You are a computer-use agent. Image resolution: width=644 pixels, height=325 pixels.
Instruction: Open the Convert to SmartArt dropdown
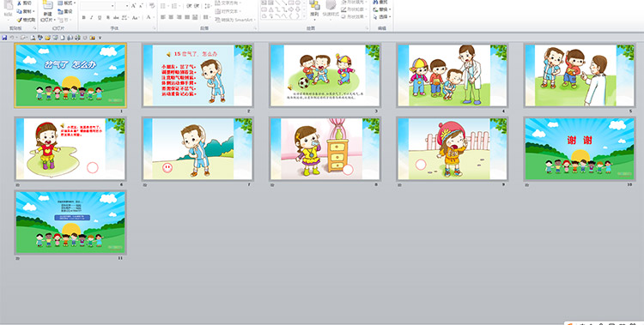[x=235, y=20]
